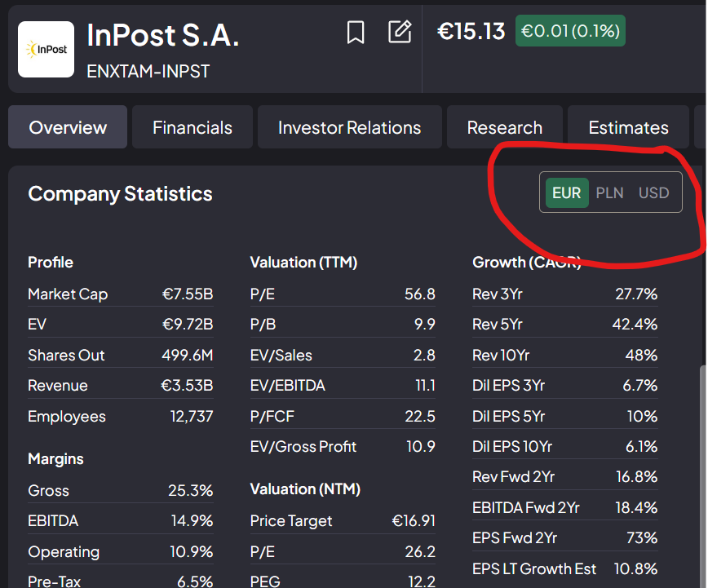708x588 pixels.
Task: Click the Margins section heading
Action: point(56,459)
